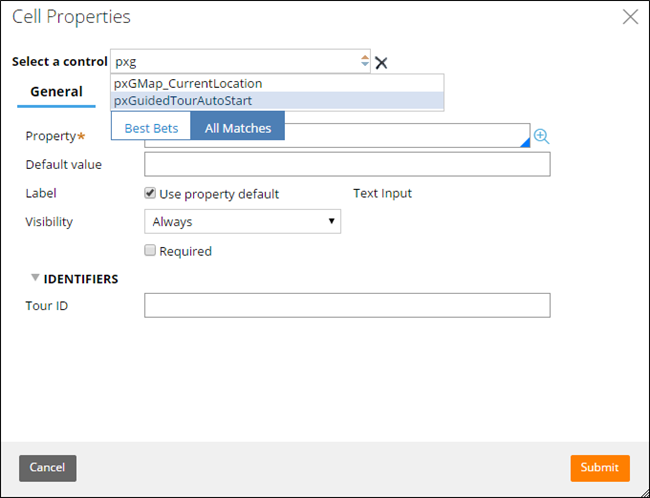Screen dimensions: 650x498
Task: Open the Visibility dropdown
Action: point(243,221)
